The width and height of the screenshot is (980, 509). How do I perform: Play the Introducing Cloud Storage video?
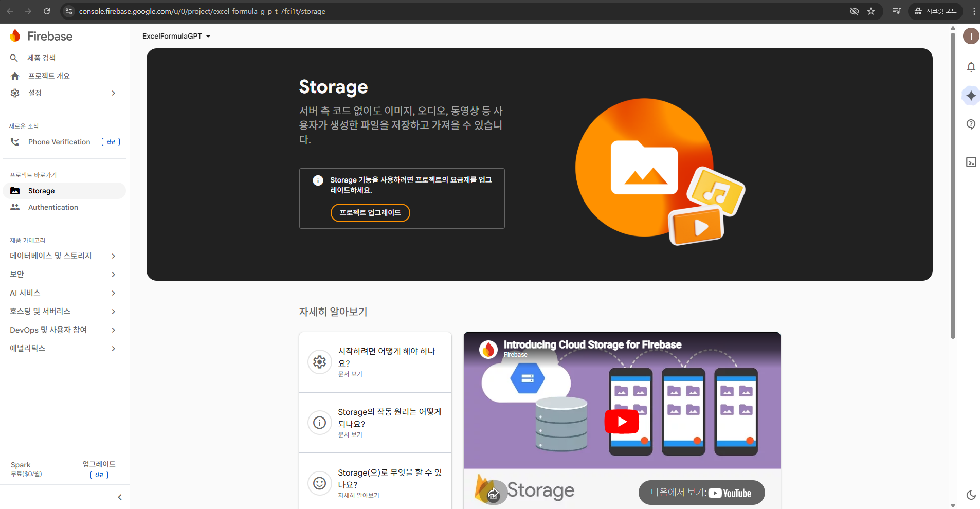point(622,422)
